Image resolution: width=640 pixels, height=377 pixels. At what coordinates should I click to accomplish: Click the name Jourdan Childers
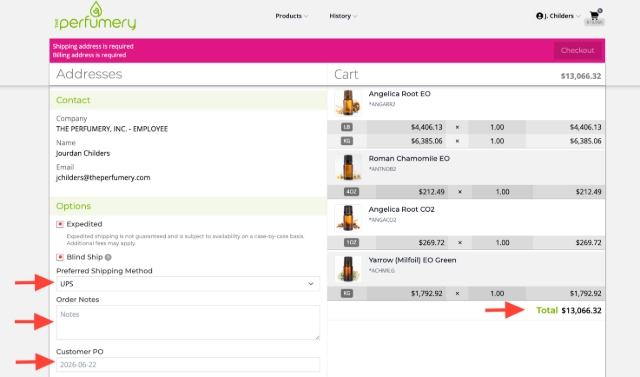point(83,153)
